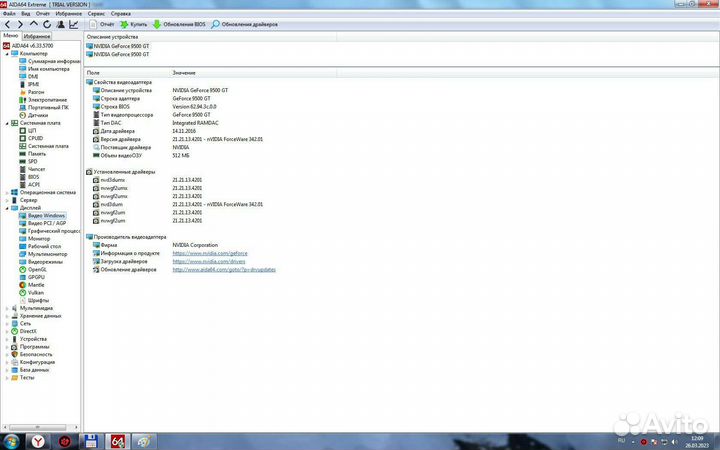This screenshot has width=720, height=450.
Task: Open the Избранное menu in menu bar
Action: click(x=68, y=14)
